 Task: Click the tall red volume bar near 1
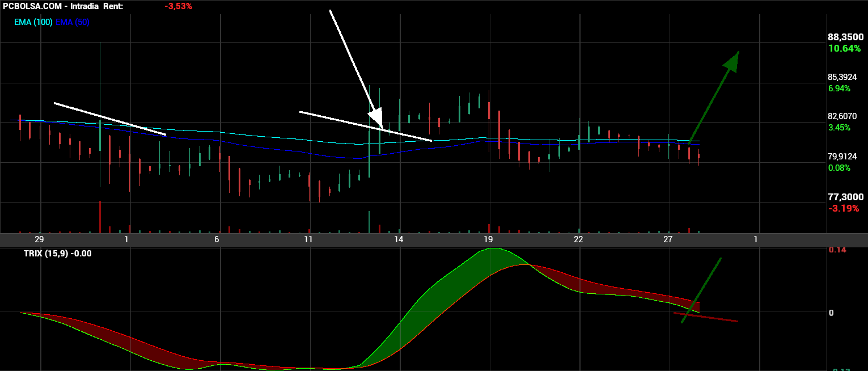pos(100,217)
